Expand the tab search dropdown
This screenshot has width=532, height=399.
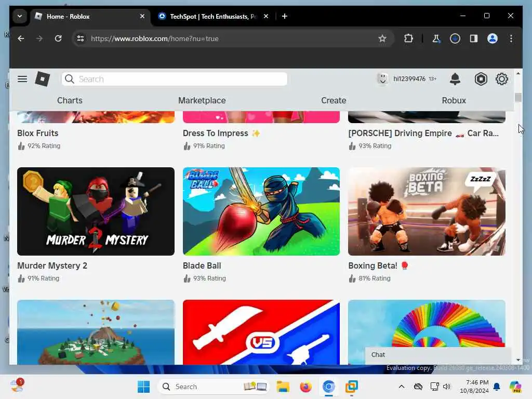(x=20, y=16)
